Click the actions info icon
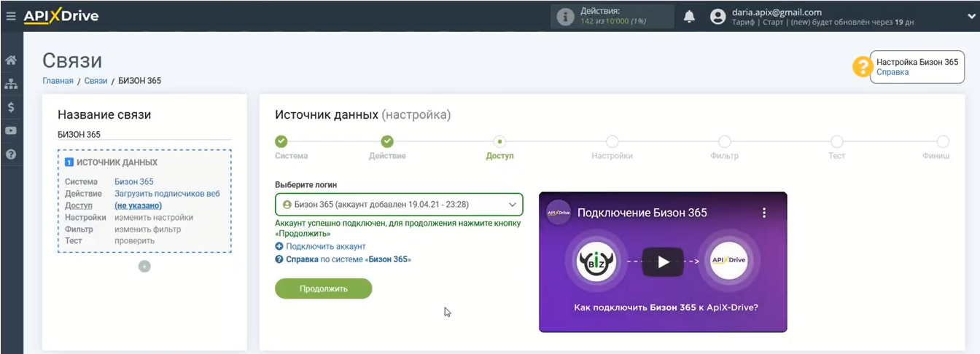This screenshot has height=354, width=980. [x=565, y=17]
